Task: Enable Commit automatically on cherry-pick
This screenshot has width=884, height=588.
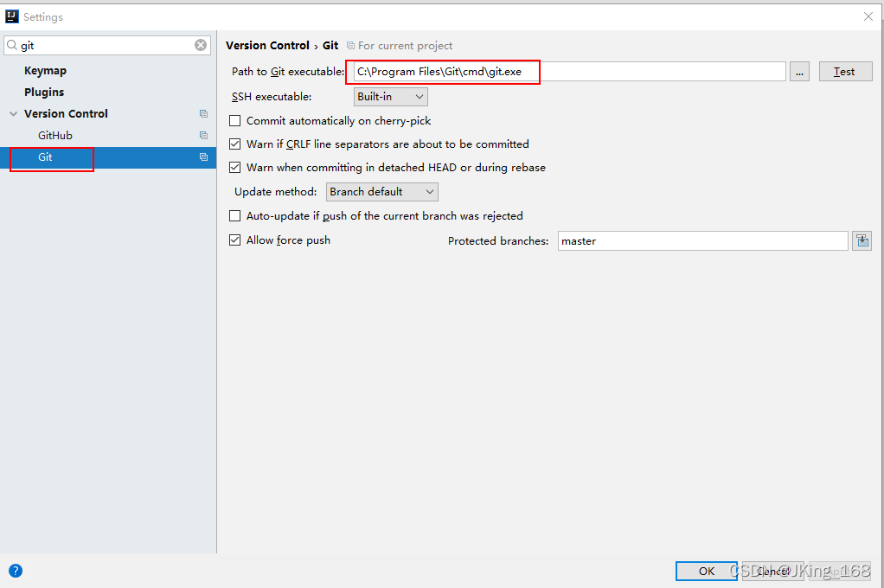Action: coord(235,121)
